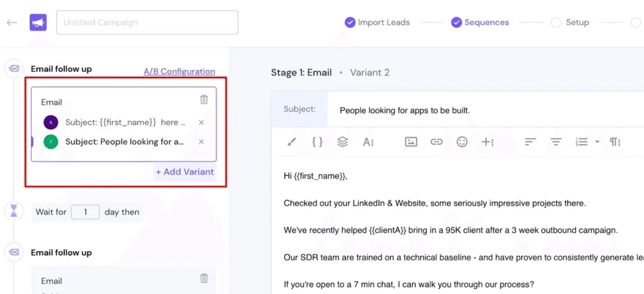
Task: Click the paragraph format pilcrow icon
Action: tap(614, 142)
